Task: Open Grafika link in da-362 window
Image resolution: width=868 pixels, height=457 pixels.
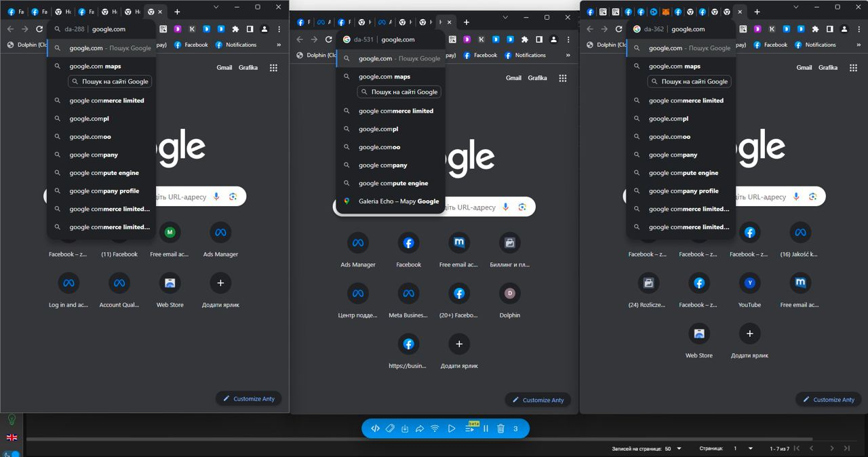Action: pos(828,68)
